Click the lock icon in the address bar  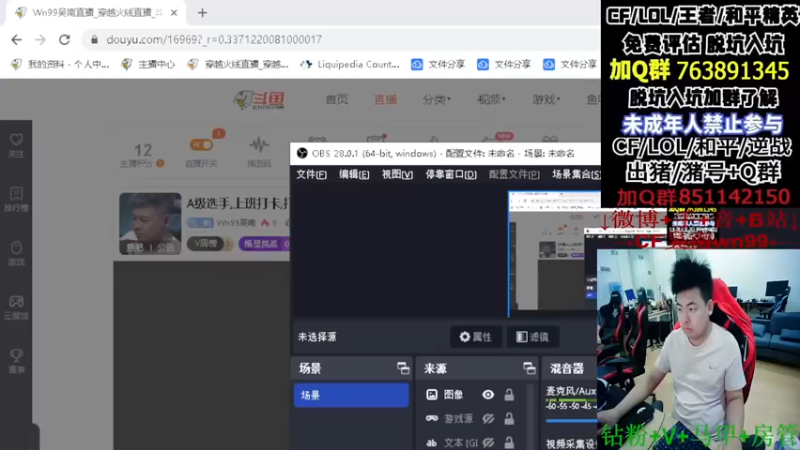[x=94, y=39]
